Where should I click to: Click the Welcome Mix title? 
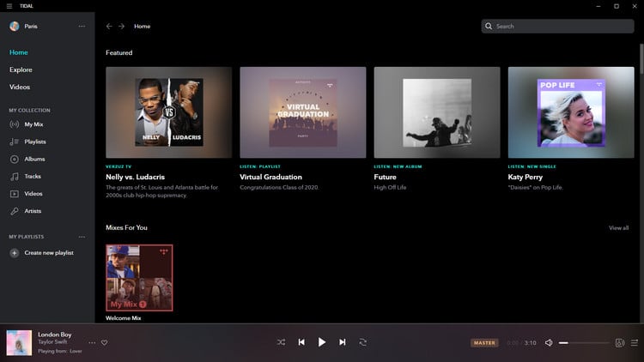[123, 318]
